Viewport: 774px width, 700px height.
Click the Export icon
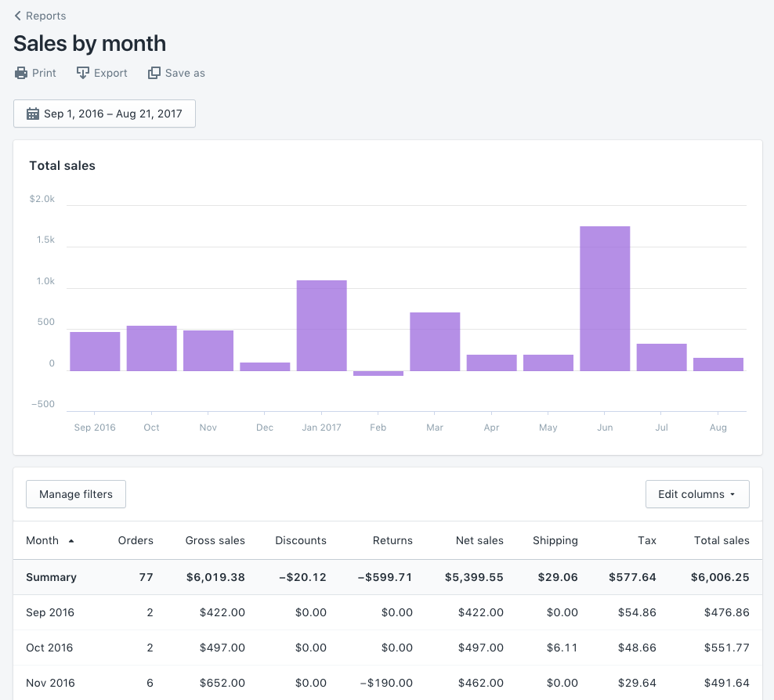coord(81,72)
